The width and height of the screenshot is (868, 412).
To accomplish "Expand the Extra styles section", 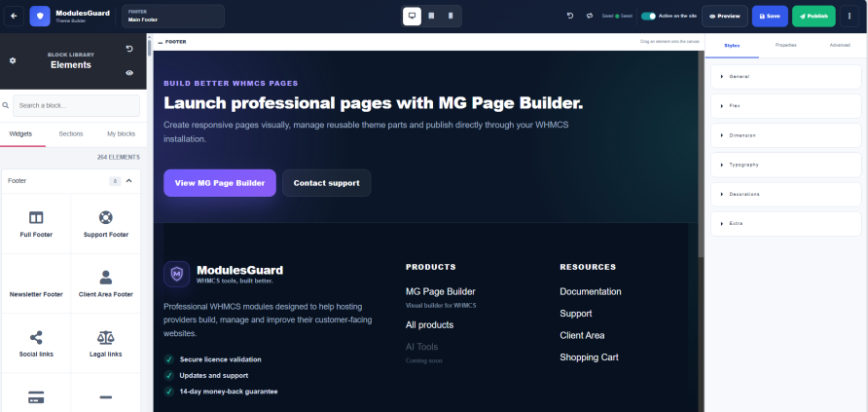I will [x=786, y=224].
